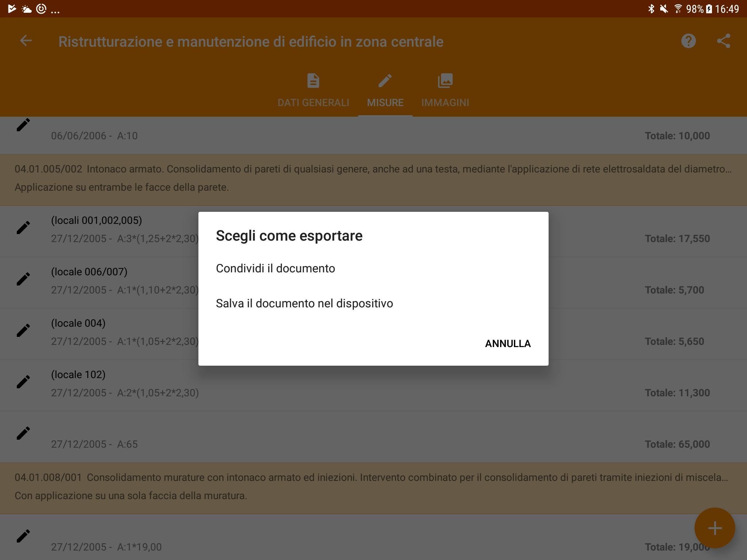Open the 04.01.008/001 Consolidamento murature item

371,487
